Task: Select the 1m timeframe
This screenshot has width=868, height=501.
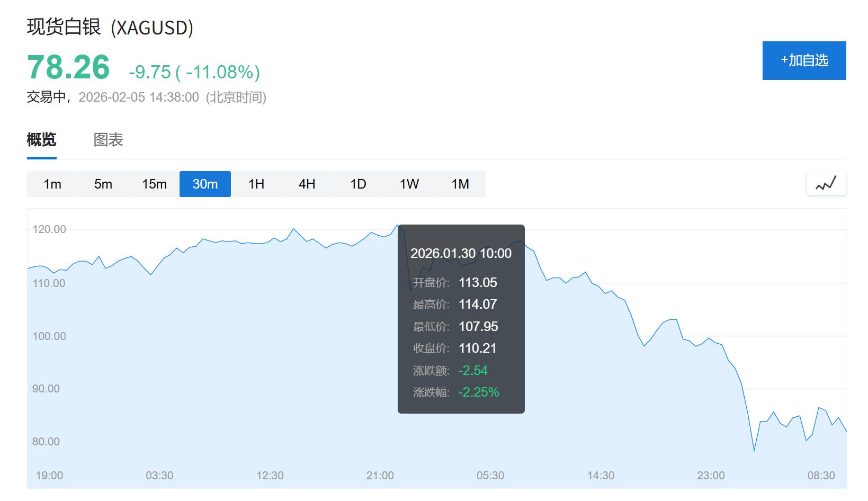Action: click(x=51, y=184)
